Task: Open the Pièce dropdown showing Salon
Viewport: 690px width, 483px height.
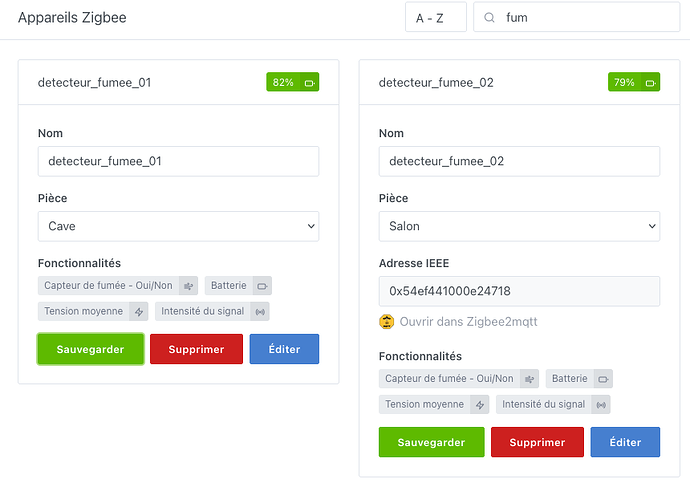Action: tap(519, 226)
